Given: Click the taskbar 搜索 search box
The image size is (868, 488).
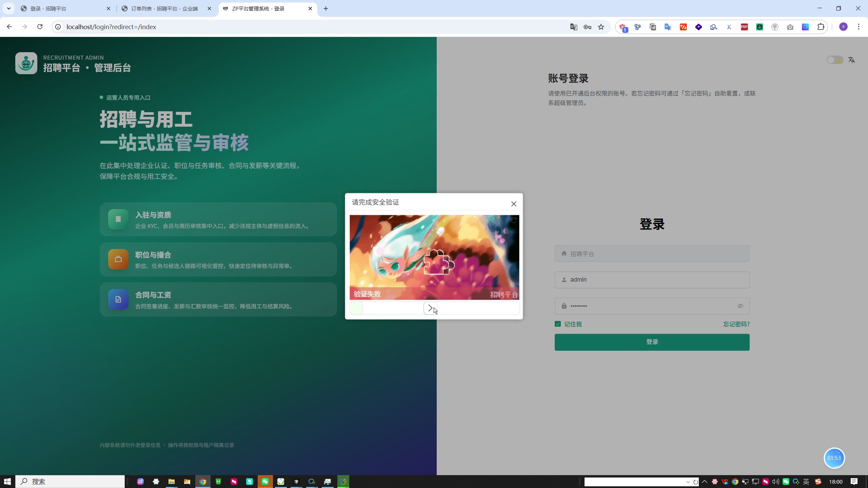Looking at the screenshot, I should pos(70,482).
